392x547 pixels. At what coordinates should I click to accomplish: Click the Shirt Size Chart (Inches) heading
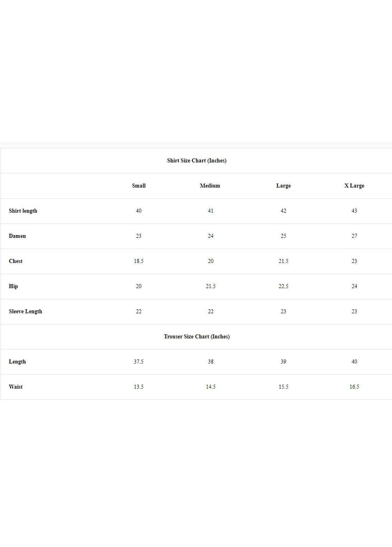197,160
